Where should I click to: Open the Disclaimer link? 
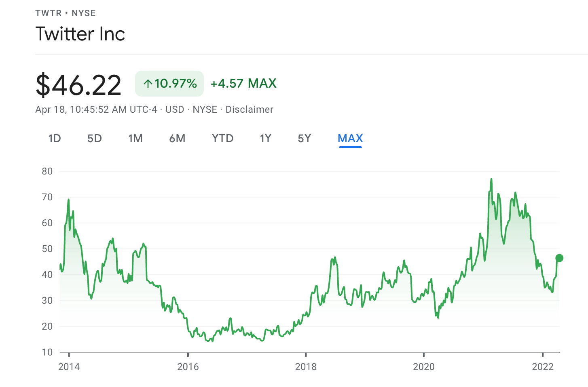249,109
